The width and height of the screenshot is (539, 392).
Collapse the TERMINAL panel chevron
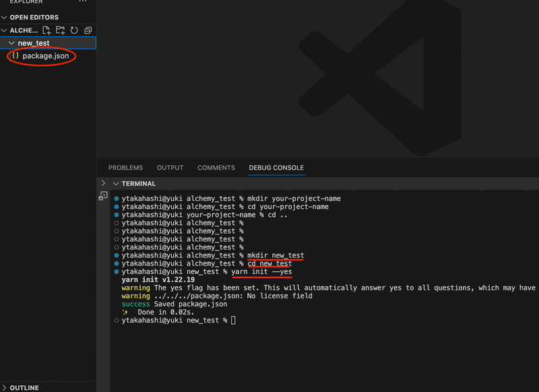click(x=115, y=183)
